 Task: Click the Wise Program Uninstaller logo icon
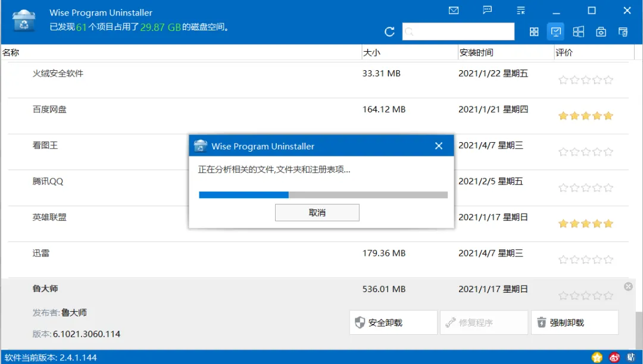point(24,20)
